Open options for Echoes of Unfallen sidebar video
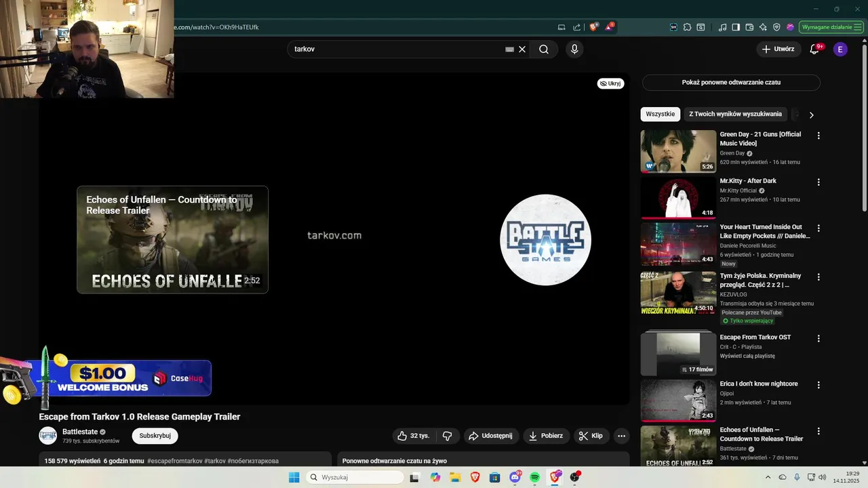Viewport: 868px width, 488px height. [x=818, y=431]
